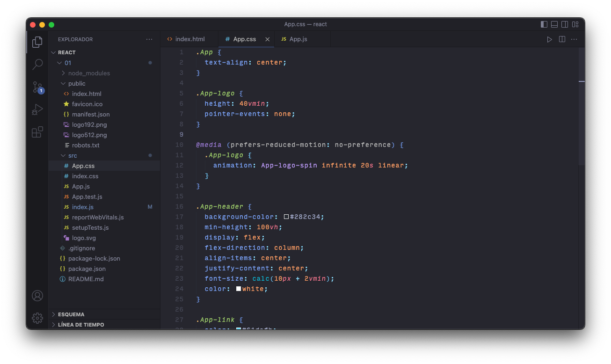
Task: Click the .App-header selector text
Action: click(220, 206)
